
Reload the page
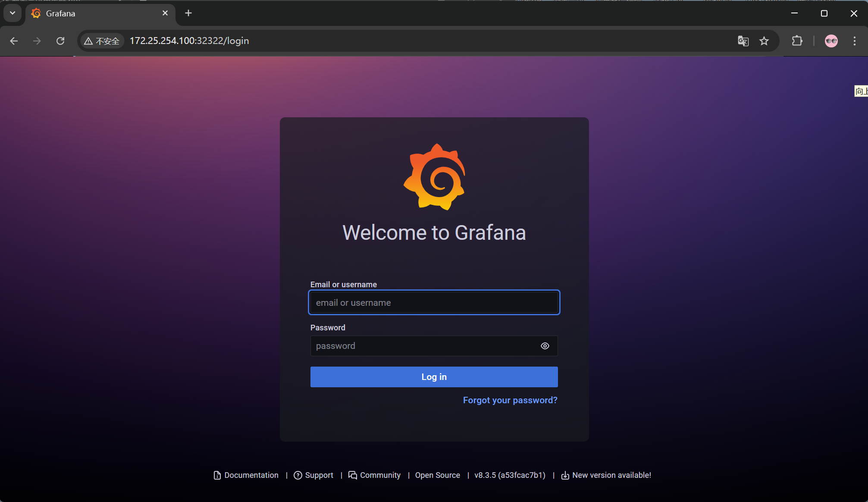coord(60,41)
